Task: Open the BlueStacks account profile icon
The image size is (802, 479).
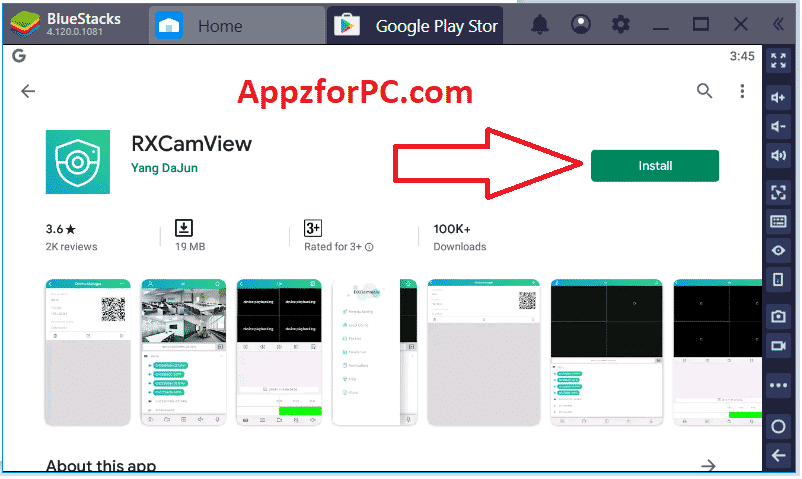Action: click(x=581, y=24)
